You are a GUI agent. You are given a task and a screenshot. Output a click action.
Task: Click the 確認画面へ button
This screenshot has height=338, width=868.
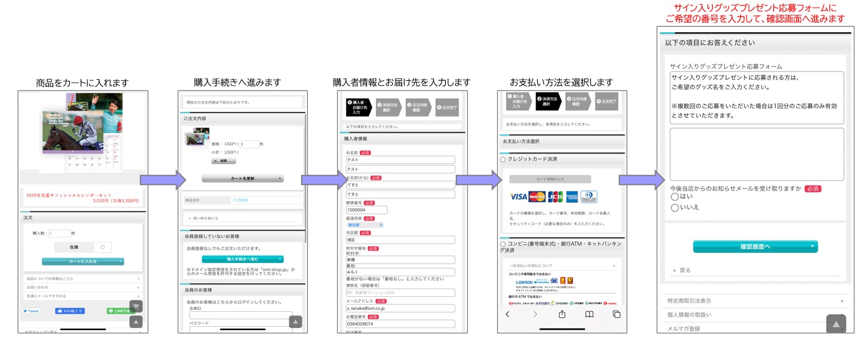click(x=756, y=246)
